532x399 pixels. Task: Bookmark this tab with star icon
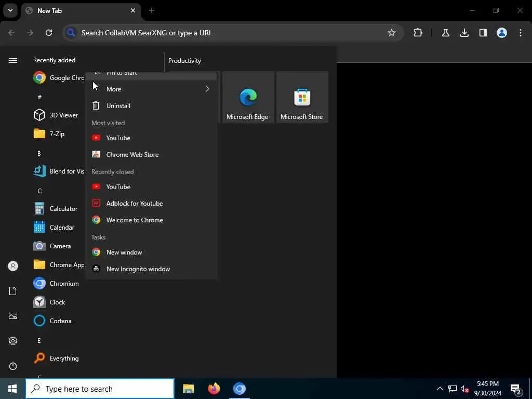click(392, 33)
